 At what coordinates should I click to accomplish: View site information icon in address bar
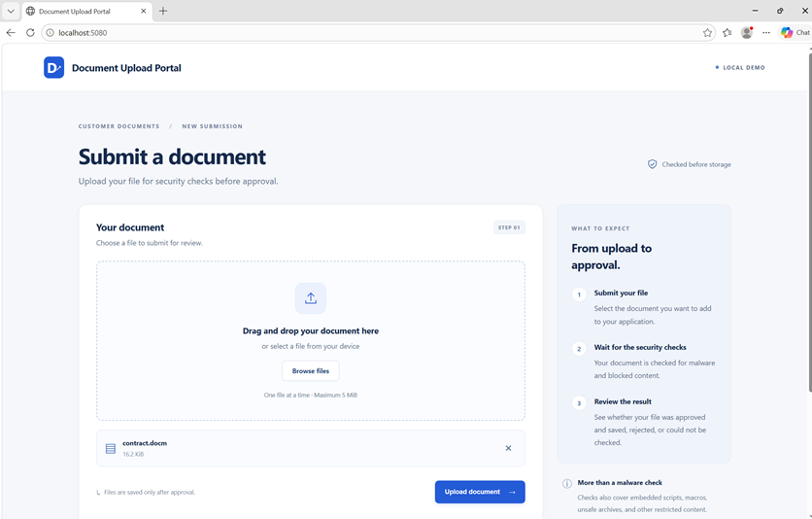click(50, 33)
